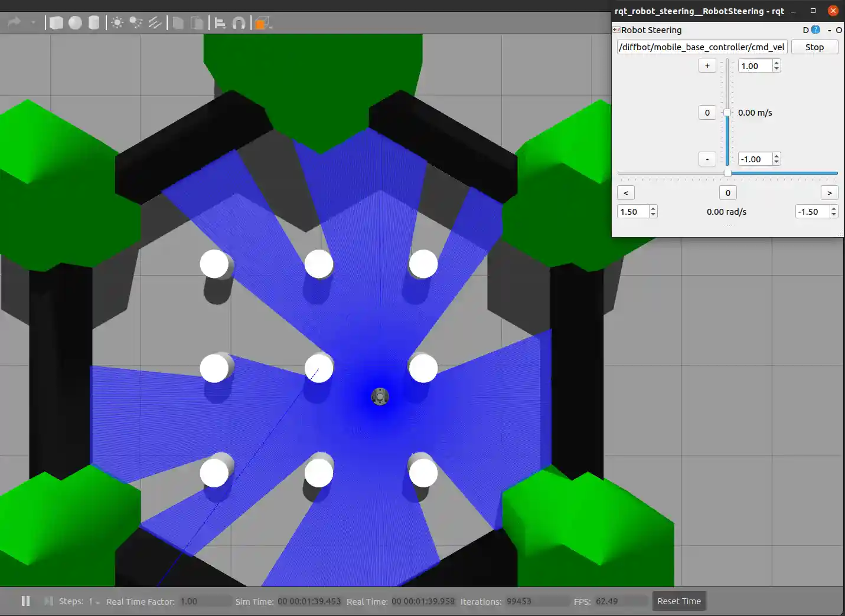Click Reset Time in the status bar
The image size is (845, 616).
[678, 601]
